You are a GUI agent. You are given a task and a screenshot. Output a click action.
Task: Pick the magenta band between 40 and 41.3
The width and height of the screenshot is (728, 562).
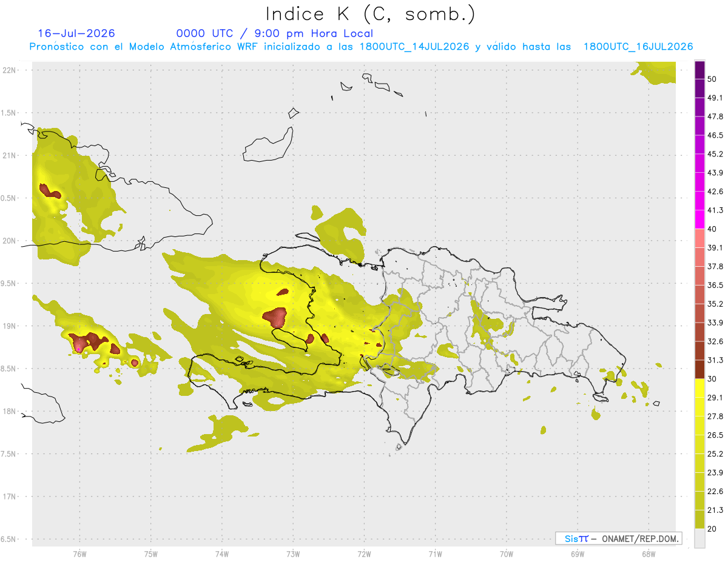[699, 219]
